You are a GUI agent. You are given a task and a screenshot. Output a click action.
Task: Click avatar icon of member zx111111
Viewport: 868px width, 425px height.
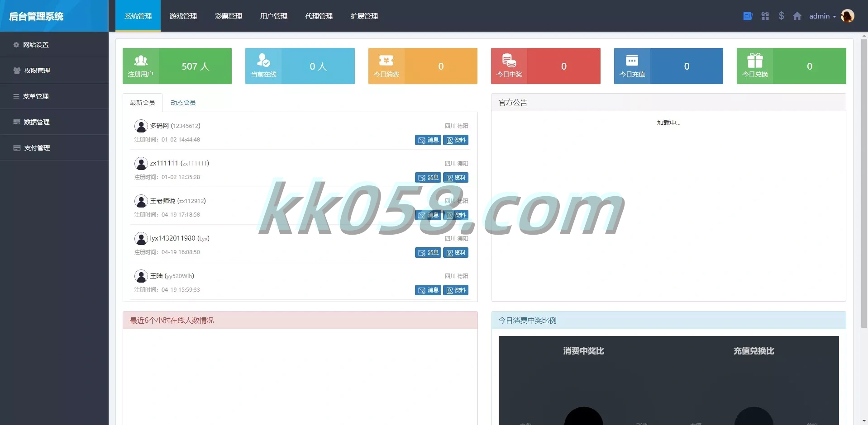141,164
